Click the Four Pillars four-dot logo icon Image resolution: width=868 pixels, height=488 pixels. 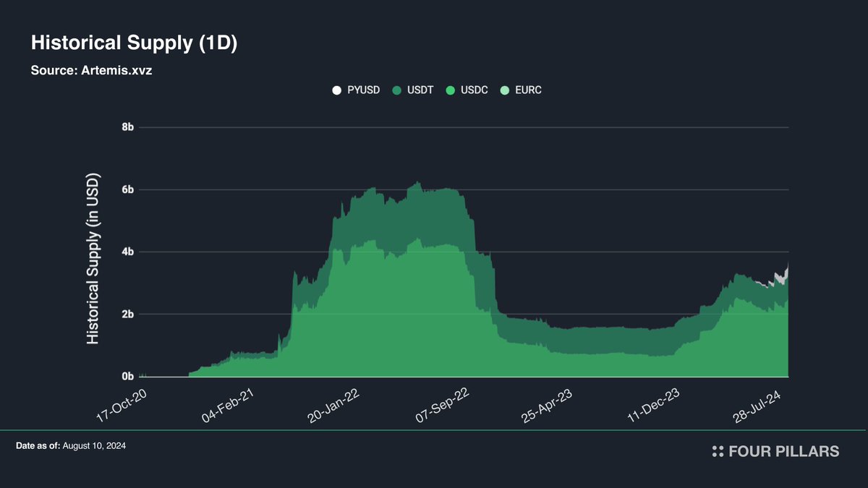[718, 451]
